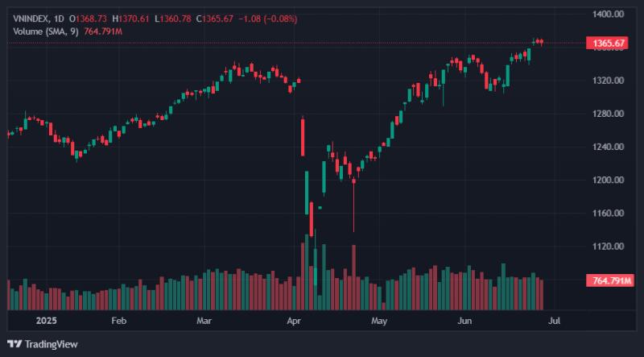Viewport: 644px width, 357px height.
Task: Select the Jul label on time axis
Action: tap(554, 321)
